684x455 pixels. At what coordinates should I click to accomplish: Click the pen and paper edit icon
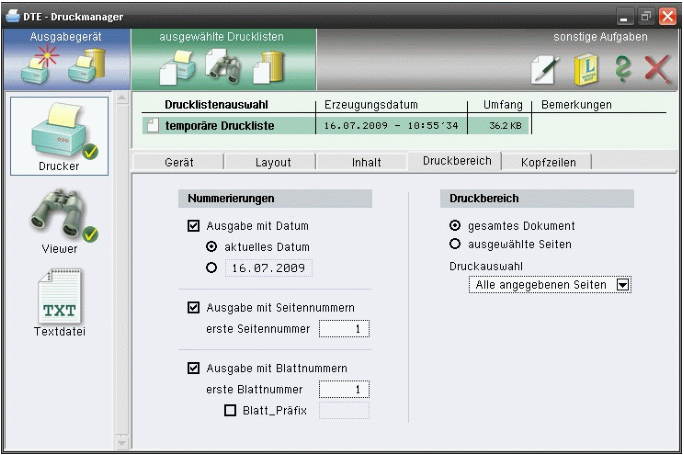[545, 71]
